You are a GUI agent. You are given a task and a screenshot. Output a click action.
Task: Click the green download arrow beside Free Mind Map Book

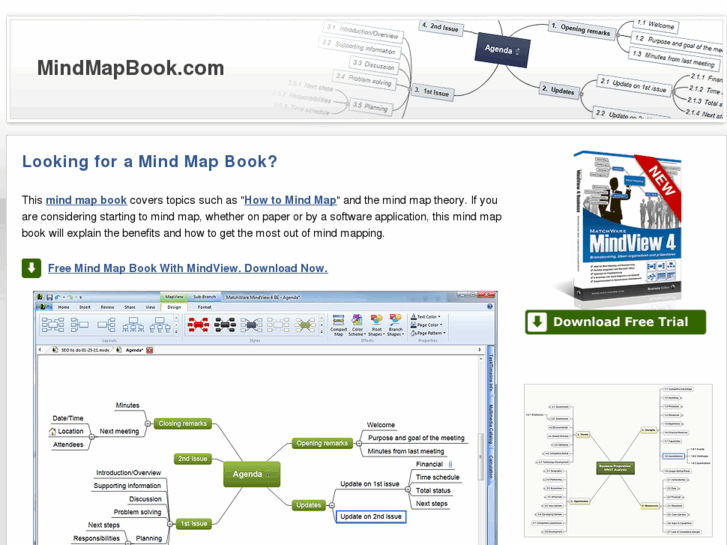click(x=32, y=268)
